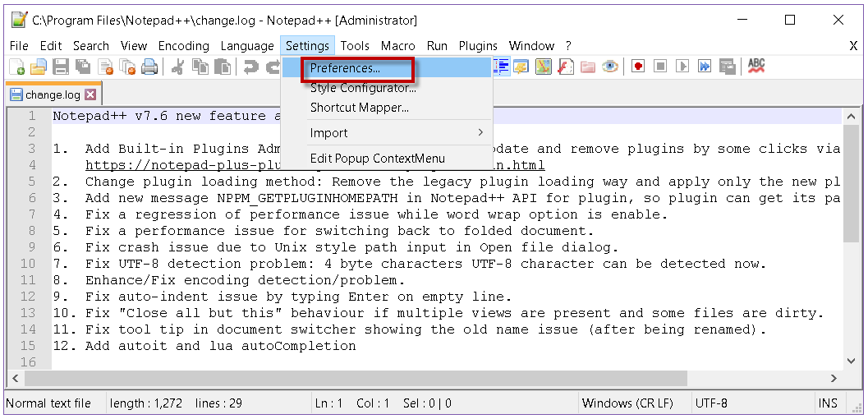Start macro recording red dot icon

click(638, 67)
